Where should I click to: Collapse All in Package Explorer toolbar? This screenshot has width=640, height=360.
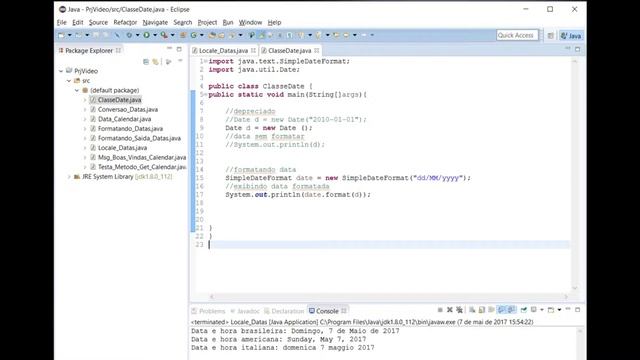pos(146,62)
